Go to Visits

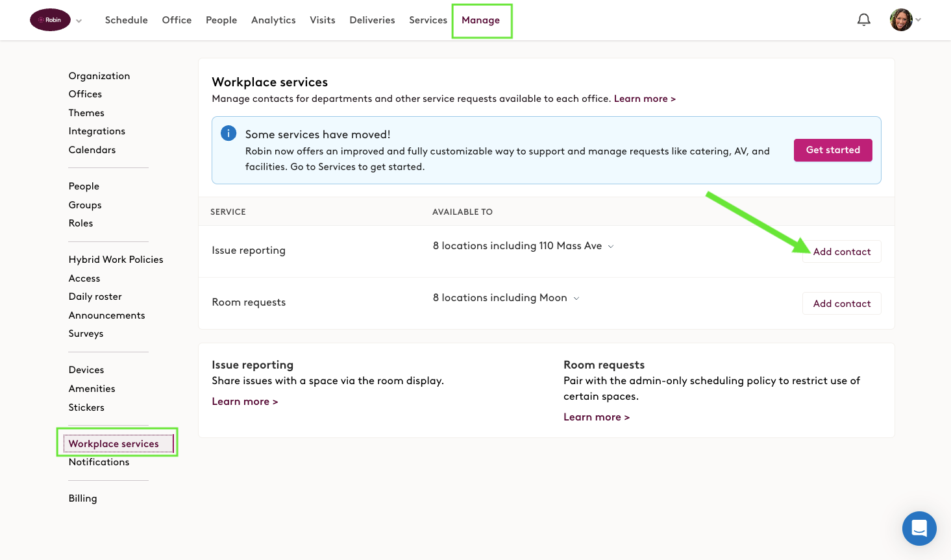pos(323,20)
